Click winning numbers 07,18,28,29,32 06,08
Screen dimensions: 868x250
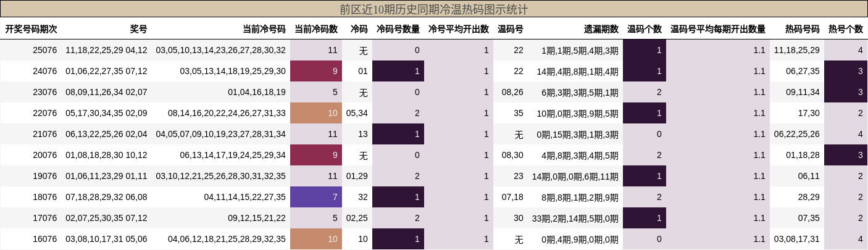coord(106,198)
